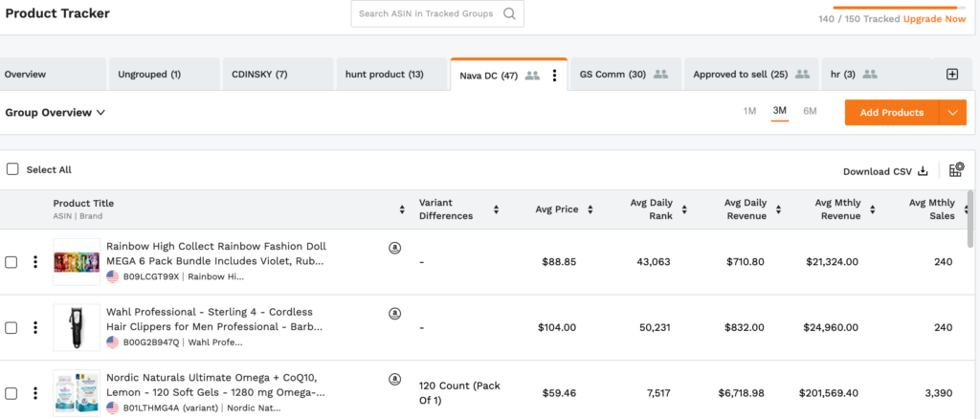This screenshot has width=980, height=419.
Task: Click Amazon badge on Nordic Naturals row
Action: coord(395,379)
